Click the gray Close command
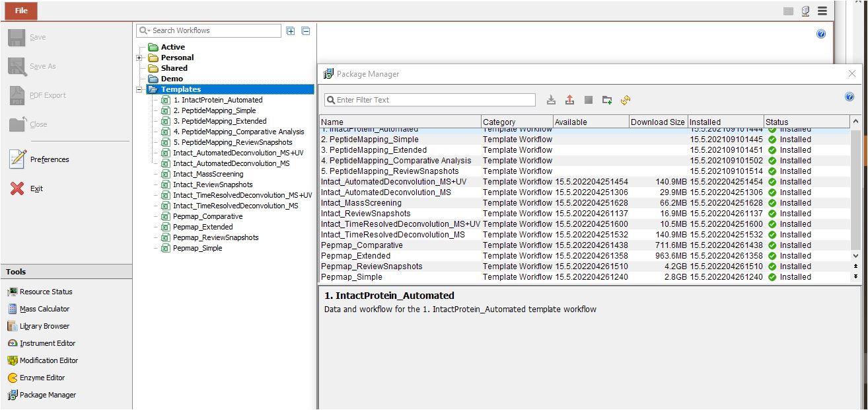868x410 pixels. click(28, 124)
